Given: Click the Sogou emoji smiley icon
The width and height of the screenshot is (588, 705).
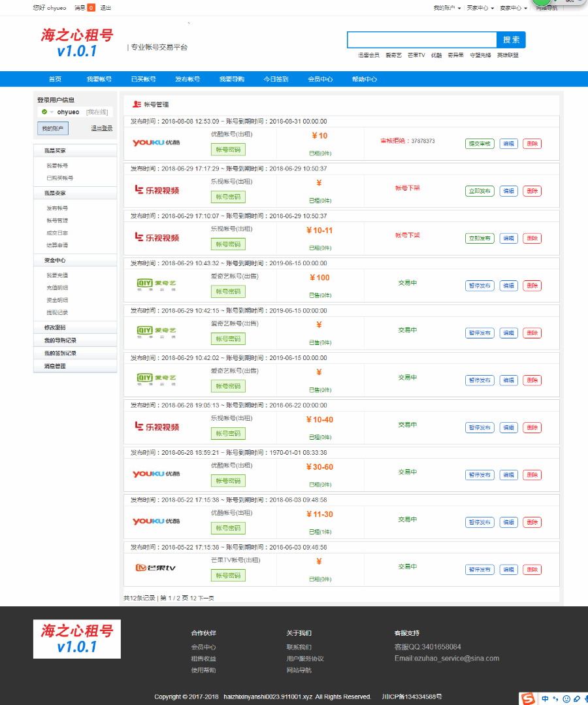Looking at the screenshot, I should pos(566,698).
